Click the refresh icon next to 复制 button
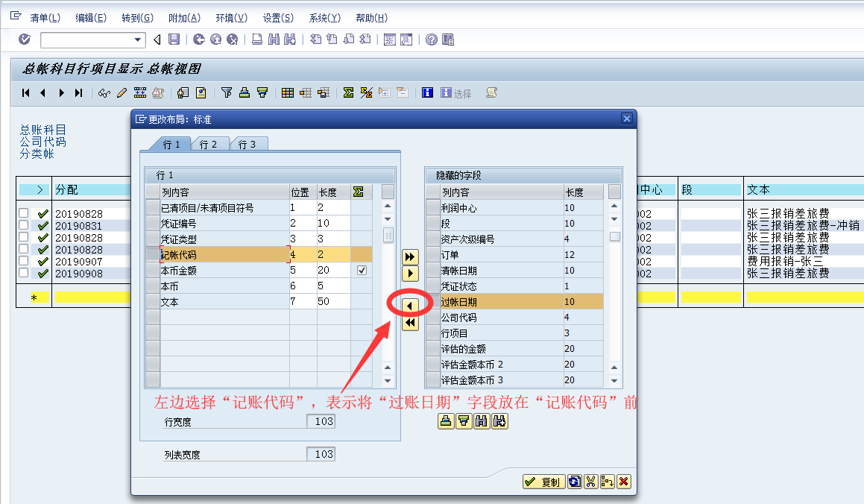864x504 pixels. [x=575, y=482]
